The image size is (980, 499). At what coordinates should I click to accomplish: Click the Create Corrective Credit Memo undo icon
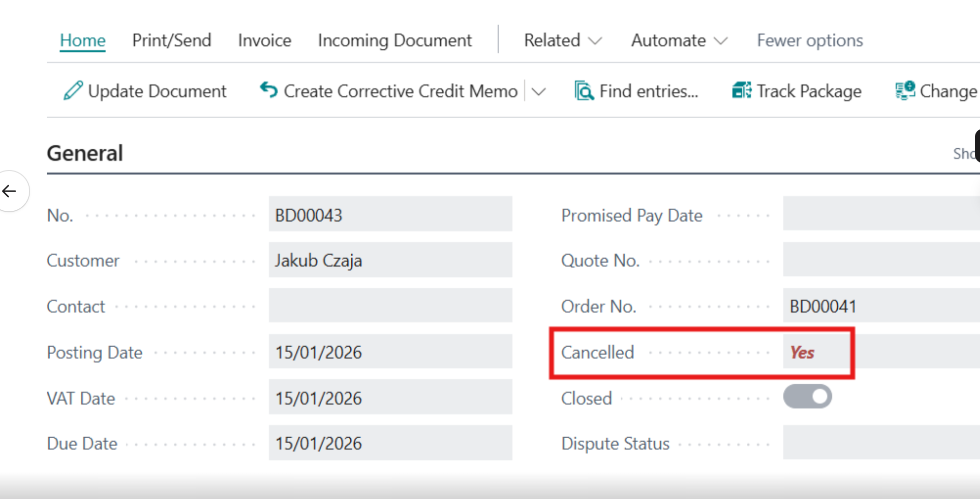pos(269,90)
